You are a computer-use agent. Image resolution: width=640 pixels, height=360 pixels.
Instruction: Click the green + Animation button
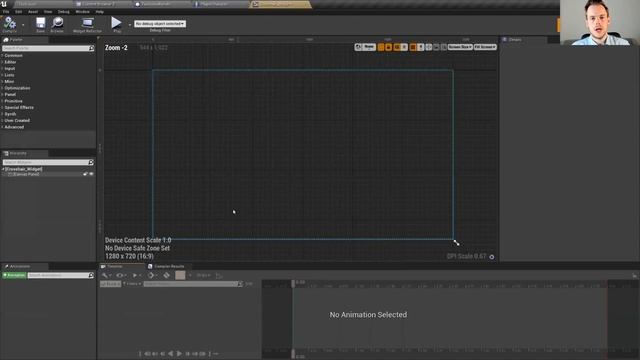14,276
